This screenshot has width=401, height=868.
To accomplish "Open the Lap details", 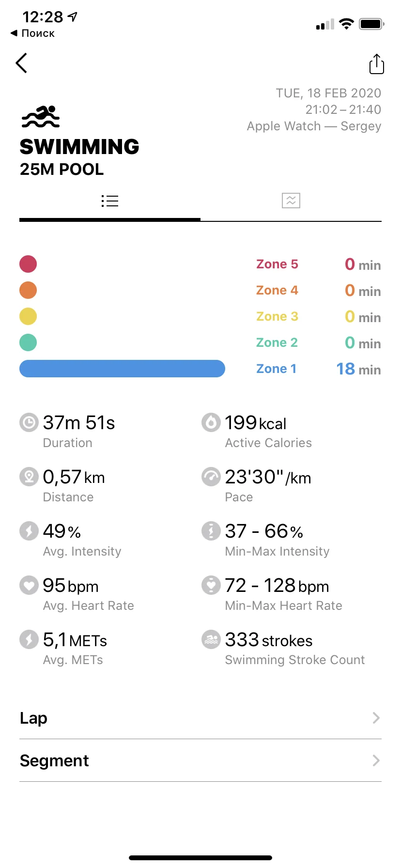I will click(x=34, y=718).
